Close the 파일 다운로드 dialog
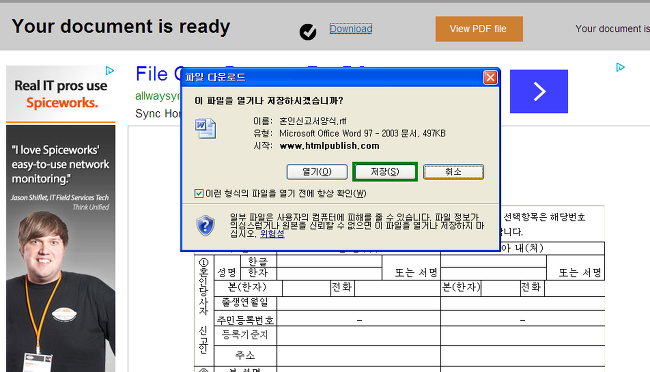 point(490,78)
